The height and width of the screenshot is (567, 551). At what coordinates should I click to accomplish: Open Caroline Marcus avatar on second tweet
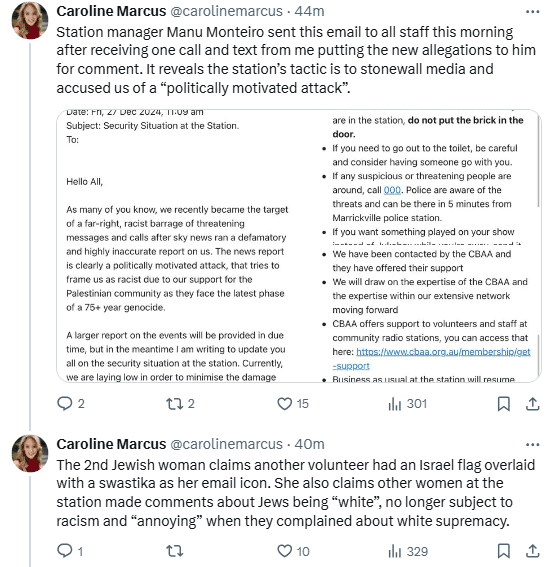30,453
